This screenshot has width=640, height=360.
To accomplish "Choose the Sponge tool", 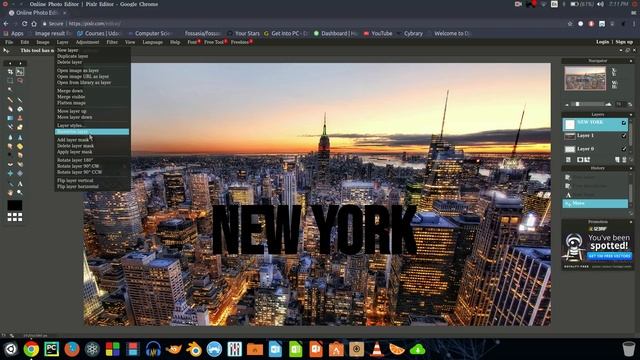I will pos(20,146).
